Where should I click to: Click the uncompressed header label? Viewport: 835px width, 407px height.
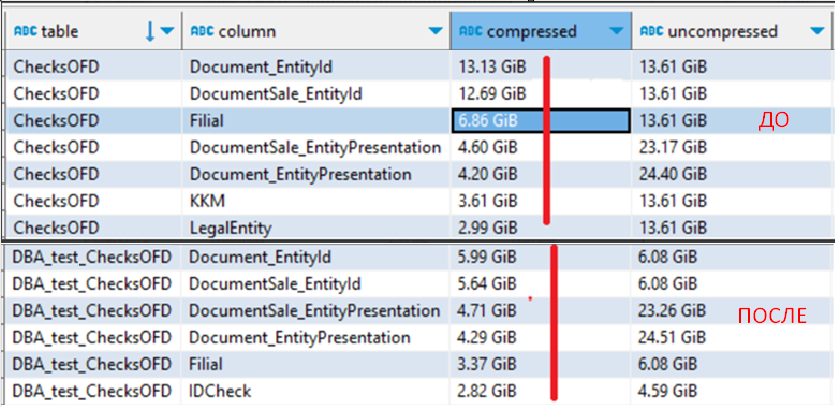pos(722,32)
